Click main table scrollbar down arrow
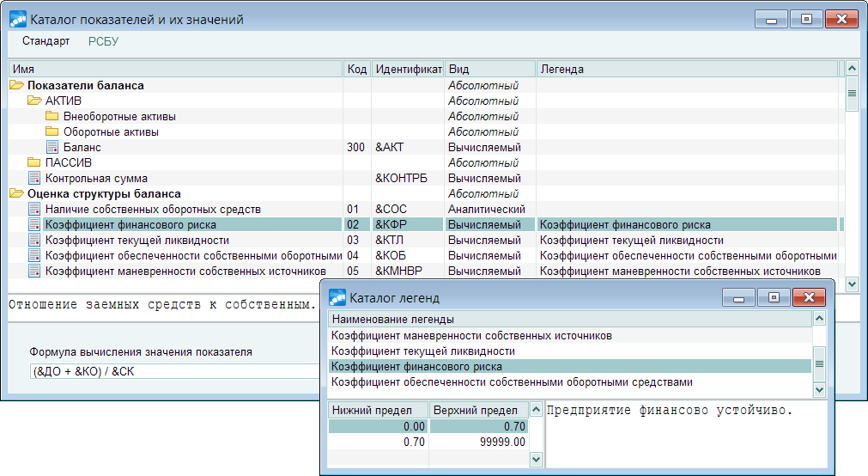868x476 pixels. (x=852, y=284)
